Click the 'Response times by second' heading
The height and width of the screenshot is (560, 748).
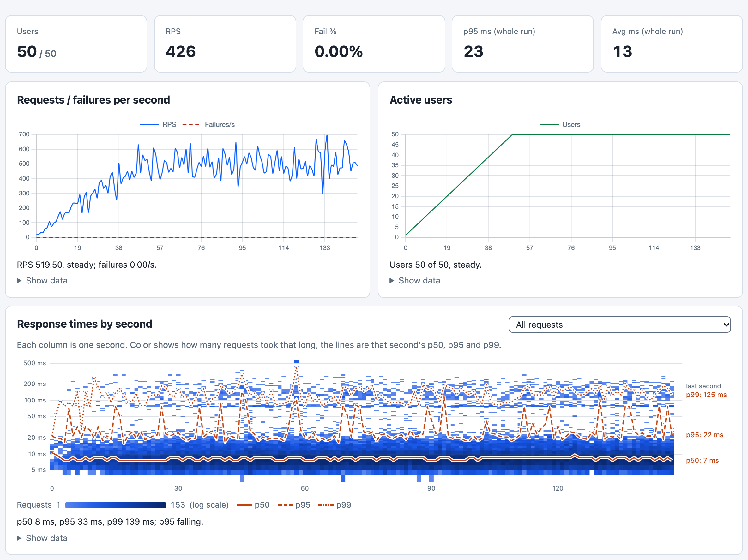tap(85, 324)
